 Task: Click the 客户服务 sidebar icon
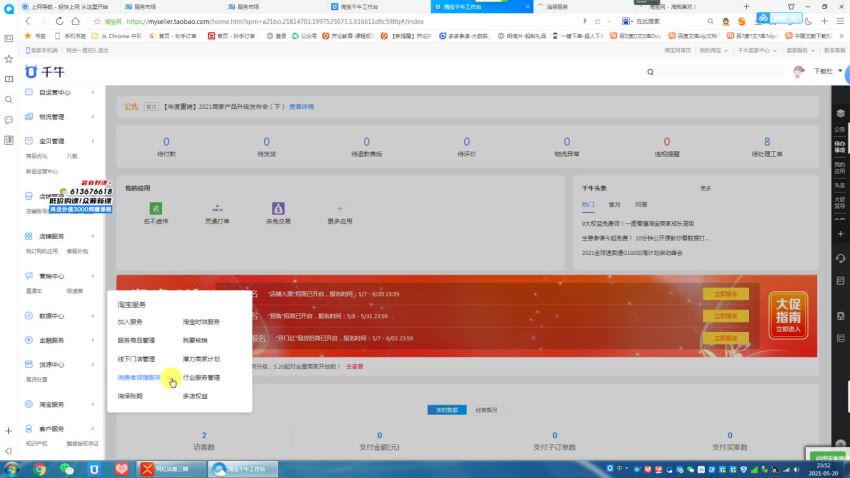(29, 428)
